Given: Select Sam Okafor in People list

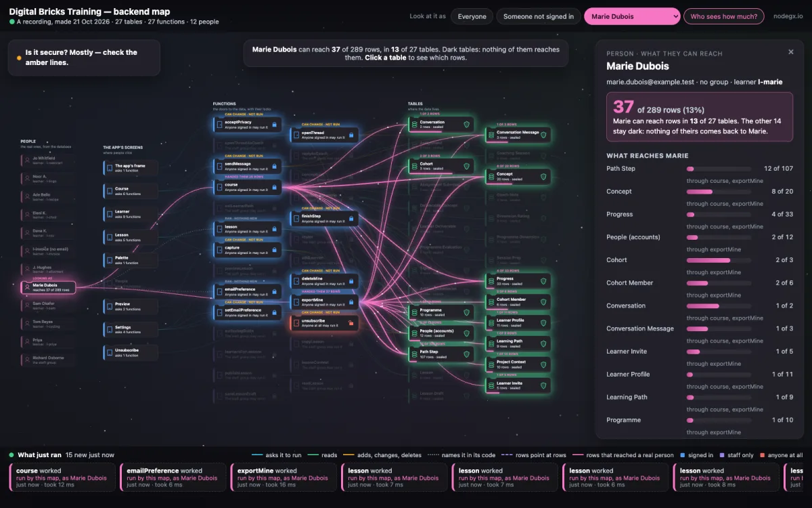Looking at the screenshot, I should coord(48,305).
